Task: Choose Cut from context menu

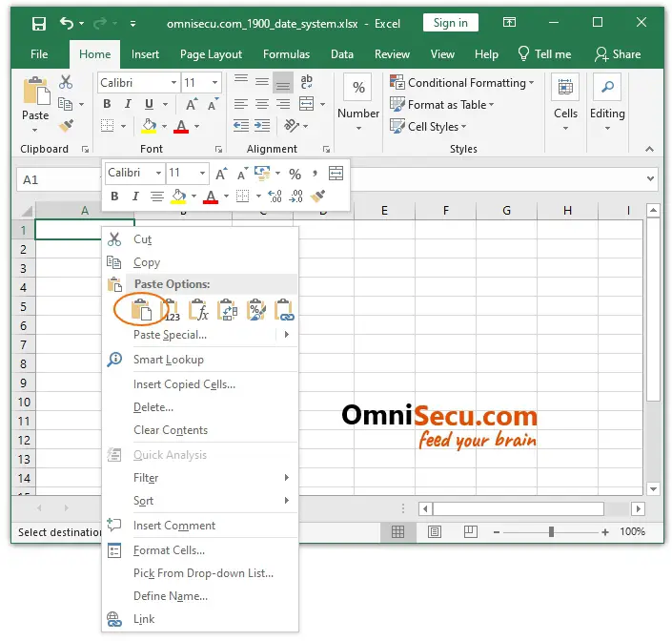Action: click(200, 239)
